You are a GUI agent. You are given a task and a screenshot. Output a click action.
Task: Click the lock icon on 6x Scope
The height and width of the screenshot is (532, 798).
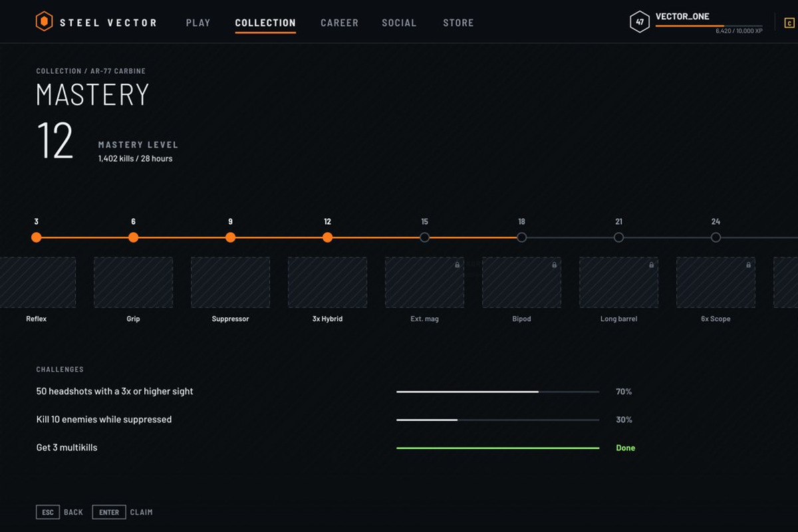coord(749,265)
